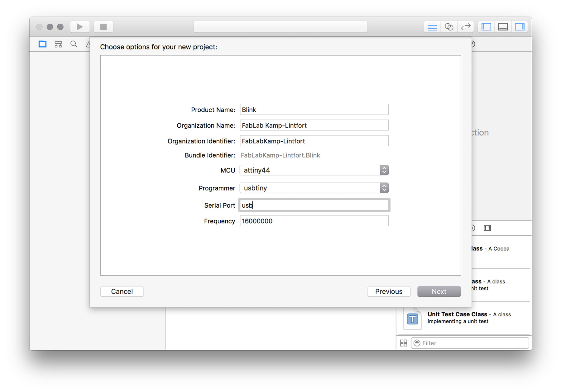This screenshot has width=561, height=392.
Task: Open the Project navigator folder icon
Action: click(42, 44)
